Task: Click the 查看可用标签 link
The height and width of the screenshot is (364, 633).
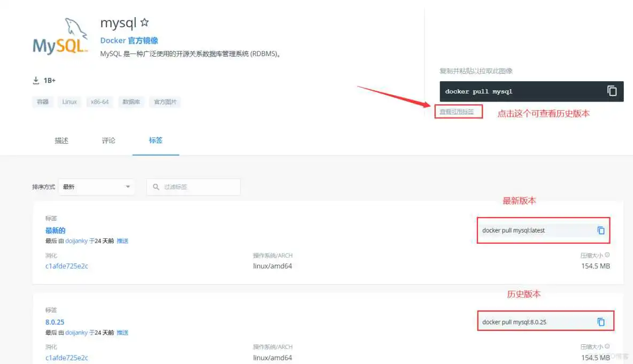Action: pos(458,111)
